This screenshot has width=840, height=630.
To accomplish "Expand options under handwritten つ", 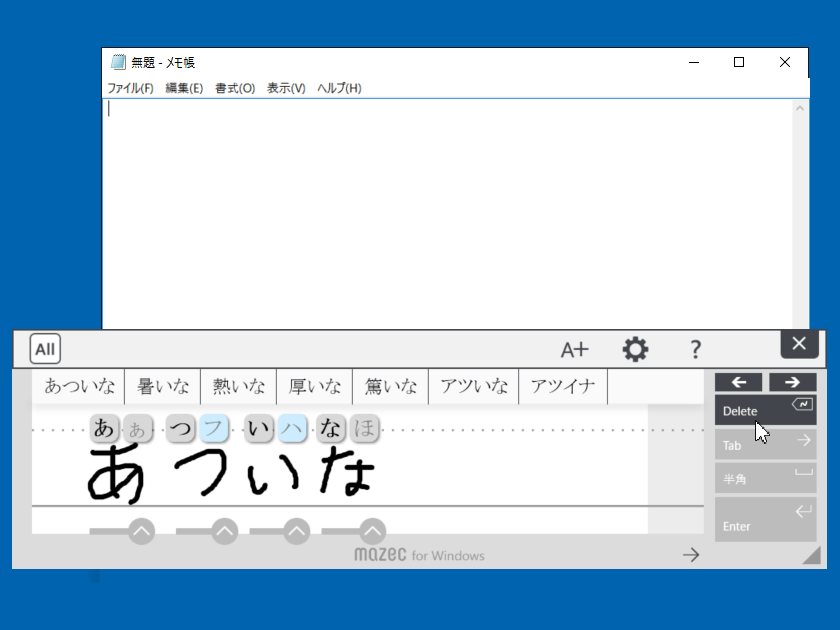I will [225, 531].
